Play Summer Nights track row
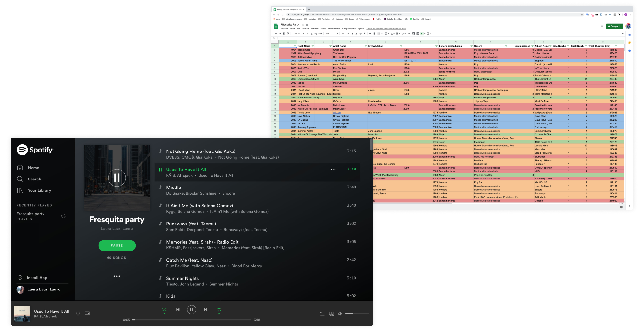 257,281
